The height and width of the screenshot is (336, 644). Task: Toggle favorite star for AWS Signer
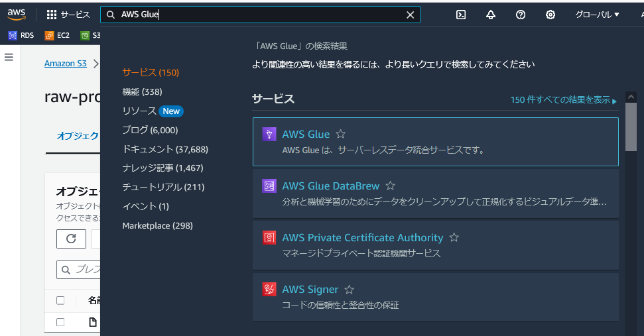click(x=350, y=290)
